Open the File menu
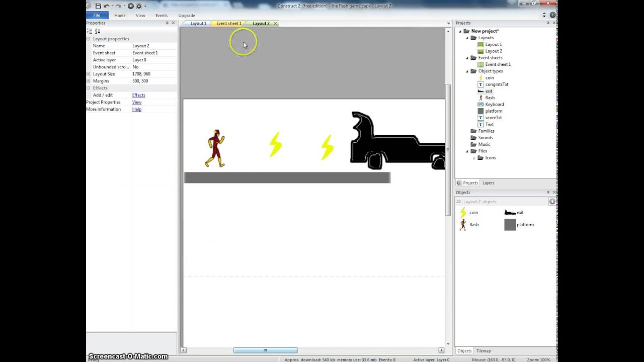644x362 pixels. click(x=97, y=16)
